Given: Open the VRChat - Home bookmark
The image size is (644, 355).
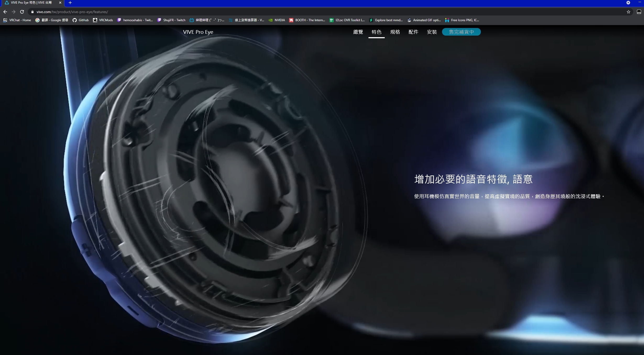Looking at the screenshot, I should pos(17,20).
